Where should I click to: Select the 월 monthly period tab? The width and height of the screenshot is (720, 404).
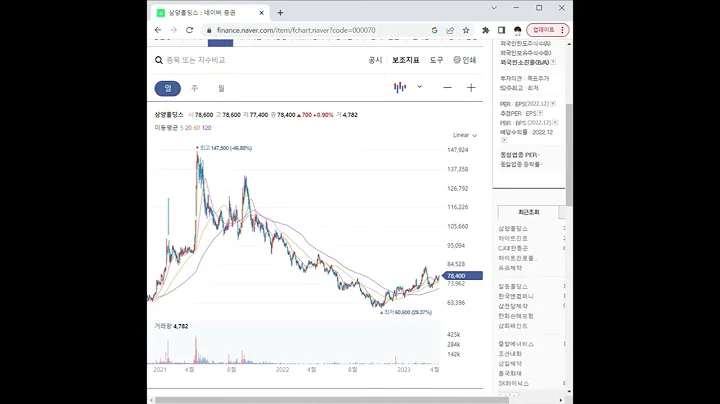click(221, 88)
